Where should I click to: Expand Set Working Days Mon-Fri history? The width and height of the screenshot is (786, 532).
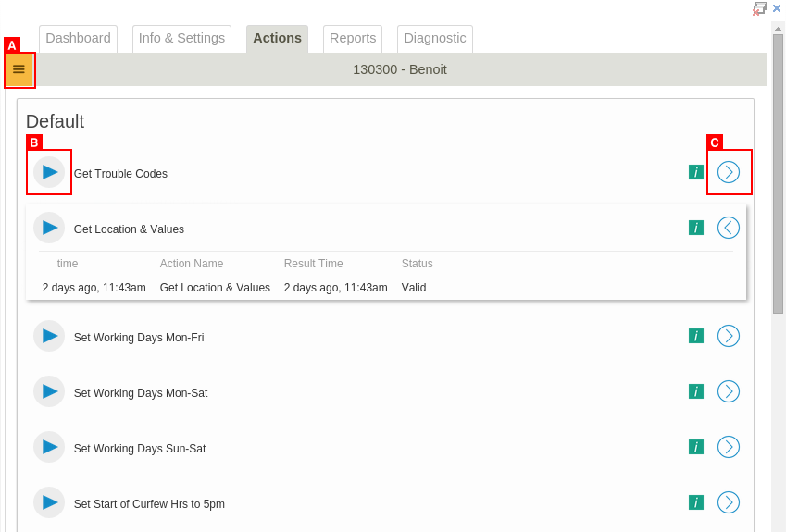point(729,336)
